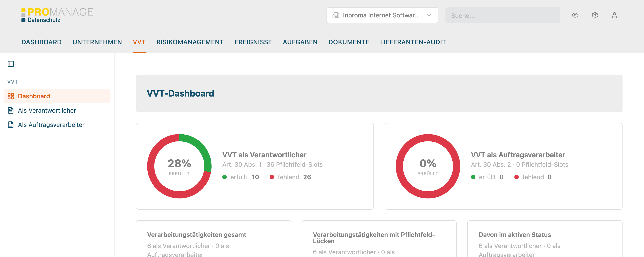The image size is (644, 257).
Task: Click the Dashboard grid icon in sidebar
Action: [x=11, y=96]
